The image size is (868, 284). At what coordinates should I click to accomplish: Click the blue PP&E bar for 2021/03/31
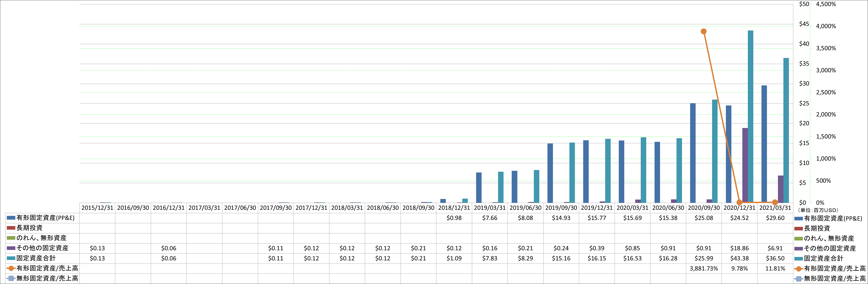coord(764,144)
